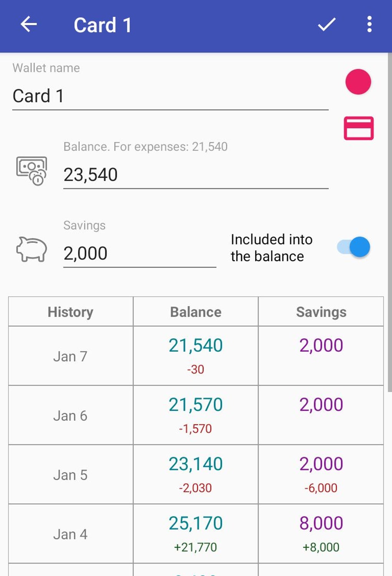The image size is (392, 576).
Task: Open the Jan 7 history row
Action: coord(71,356)
